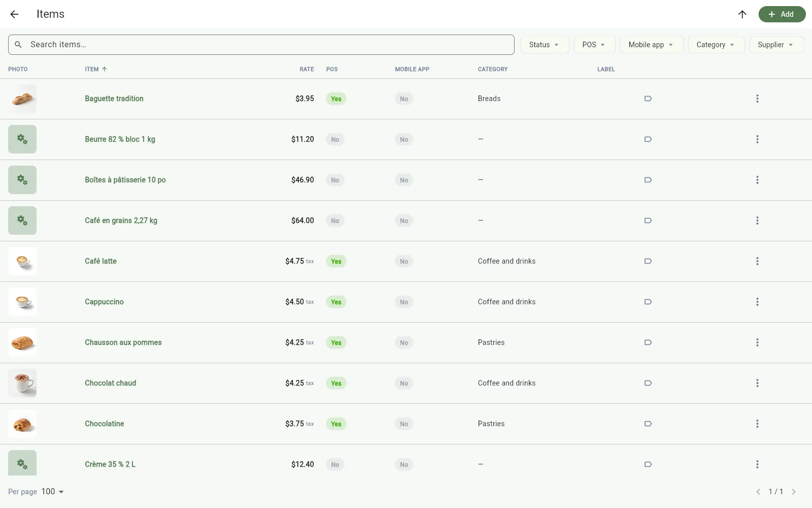Click the Baguette tradition photo thumbnail
Image resolution: width=812 pixels, height=508 pixels.
coord(22,99)
